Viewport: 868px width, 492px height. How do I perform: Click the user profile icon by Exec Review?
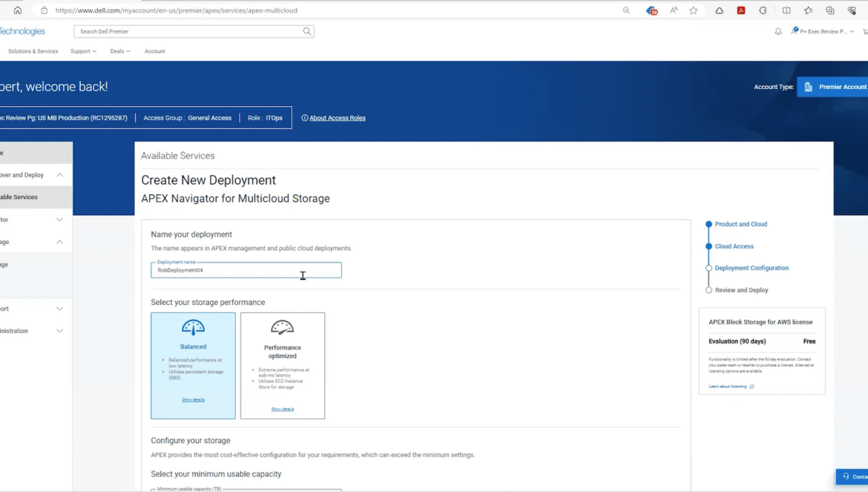pyautogui.click(x=795, y=31)
